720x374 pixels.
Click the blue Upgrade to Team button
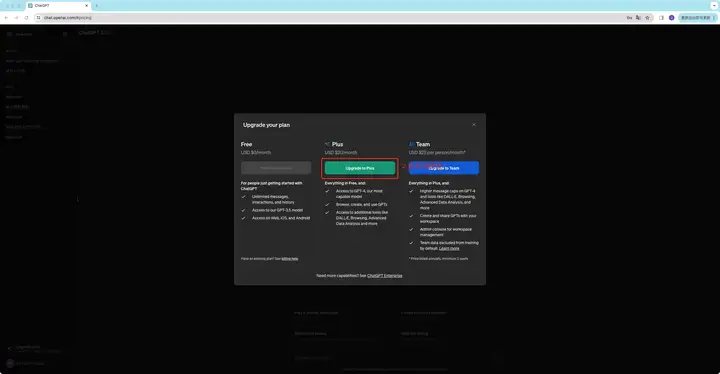click(444, 168)
